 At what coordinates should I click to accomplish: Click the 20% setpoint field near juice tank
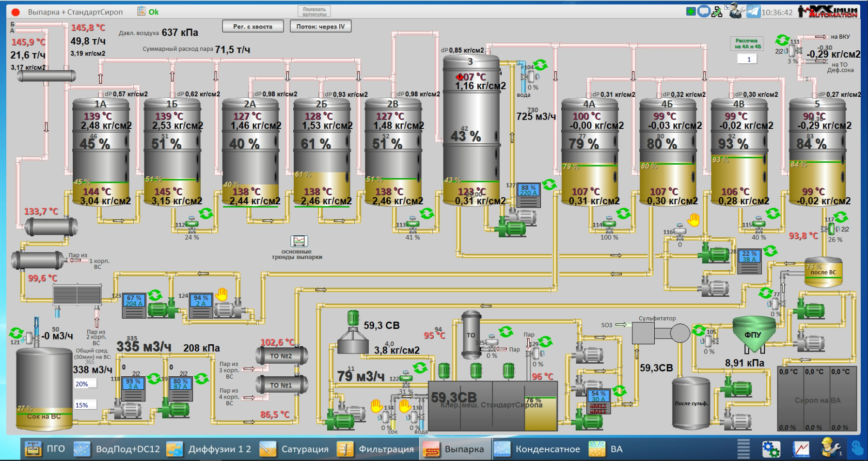point(85,384)
